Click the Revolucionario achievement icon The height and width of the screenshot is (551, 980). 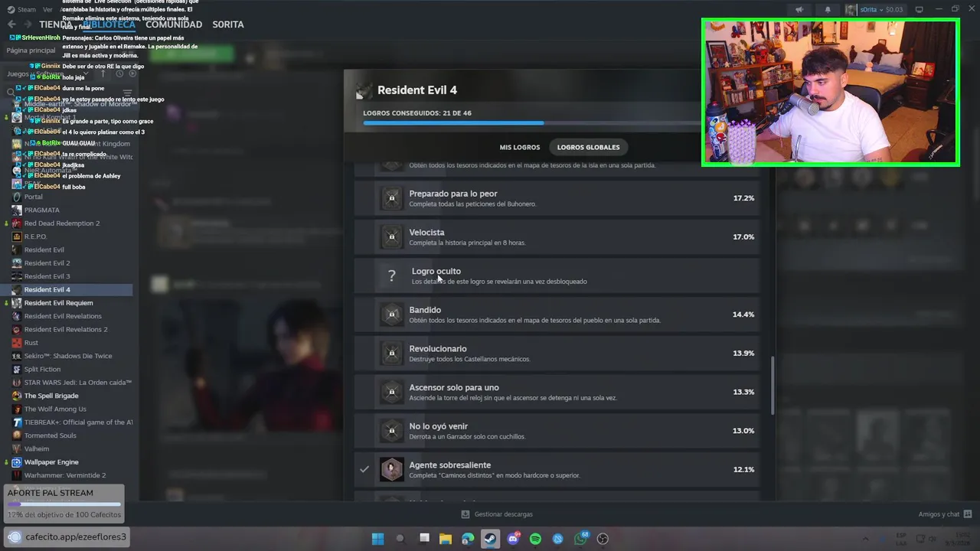391,353
